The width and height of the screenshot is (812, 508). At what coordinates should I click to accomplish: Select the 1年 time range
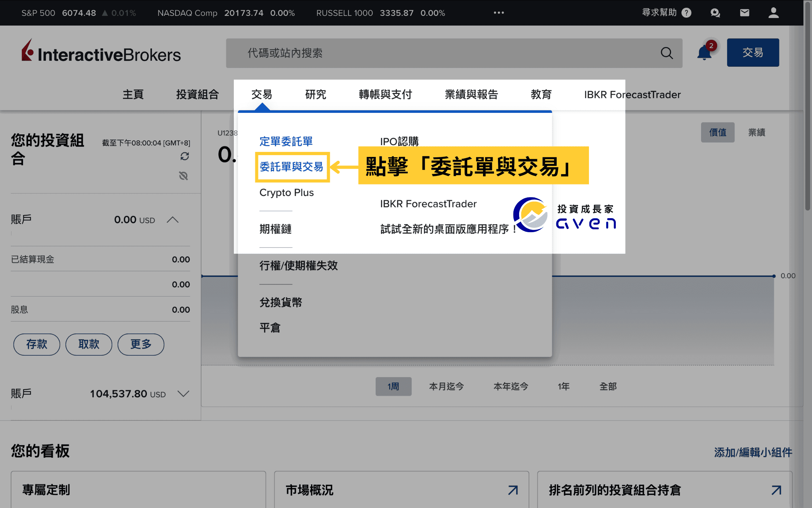tap(564, 387)
